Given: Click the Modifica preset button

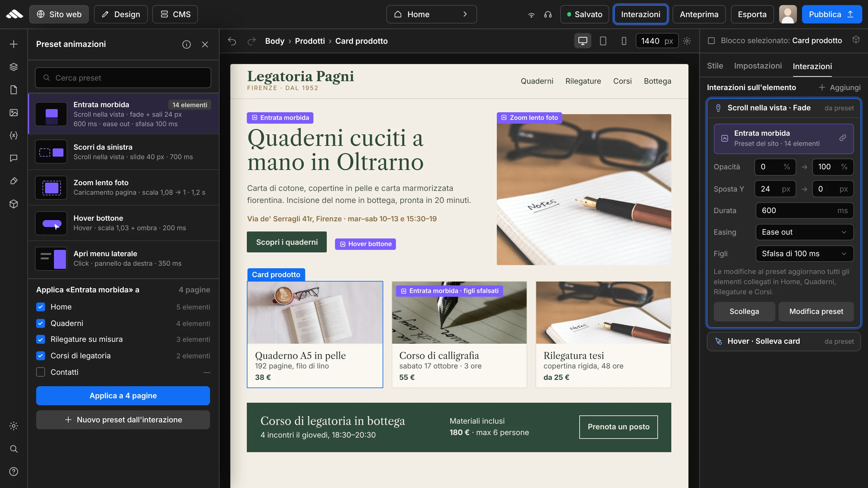Looking at the screenshot, I should point(816,311).
